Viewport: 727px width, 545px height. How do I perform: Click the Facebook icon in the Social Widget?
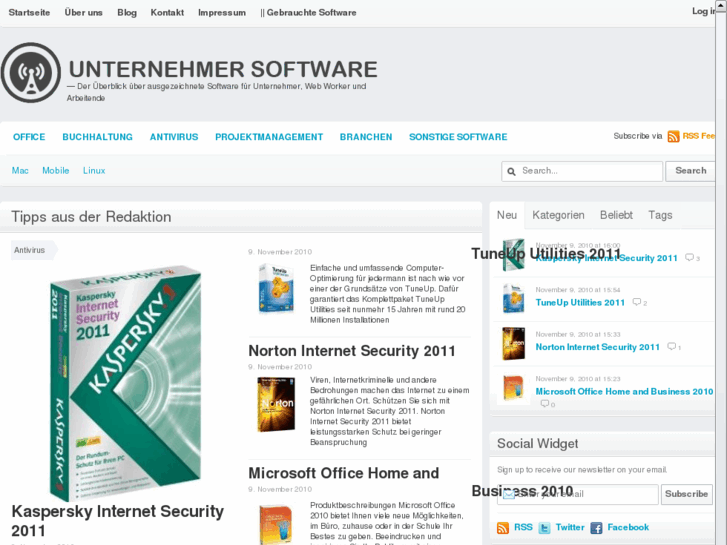click(596, 528)
